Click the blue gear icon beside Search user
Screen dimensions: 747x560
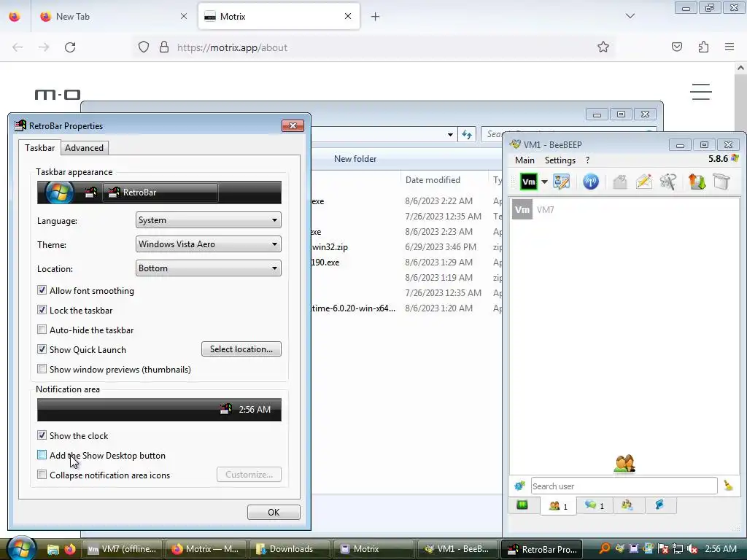[x=519, y=486]
